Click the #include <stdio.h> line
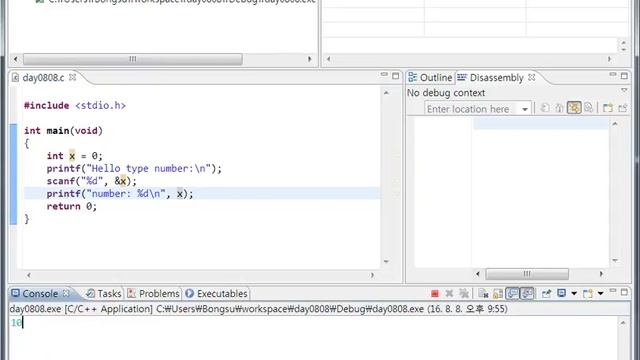The image size is (640, 360). pyautogui.click(x=75, y=106)
